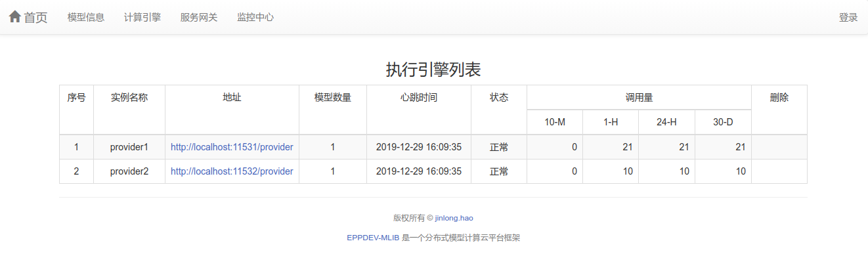Click provider1 10-M value 0
Screen dimensions: 868x256
coord(555,147)
